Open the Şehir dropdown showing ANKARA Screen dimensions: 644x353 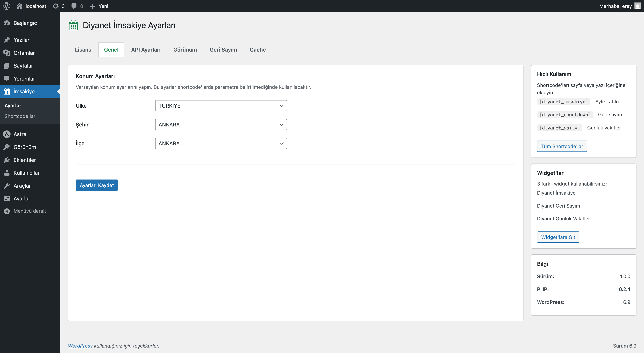click(221, 124)
